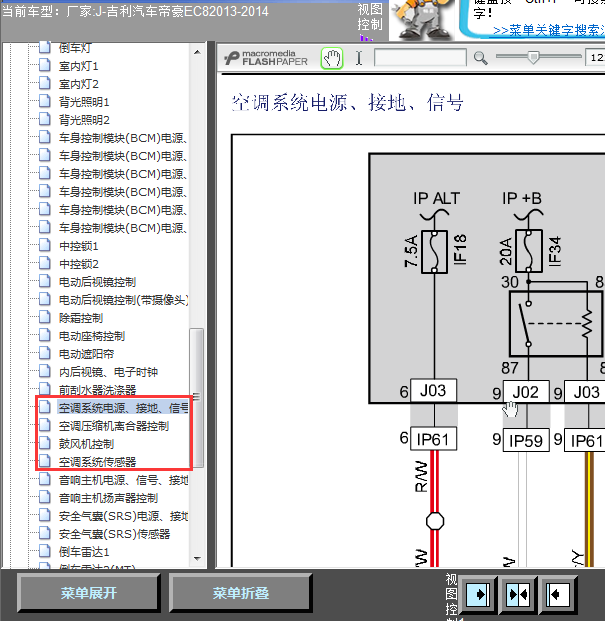Click the document icon beside 背光照明2
The width and height of the screenshot is (605, 621).
[45, 119]
